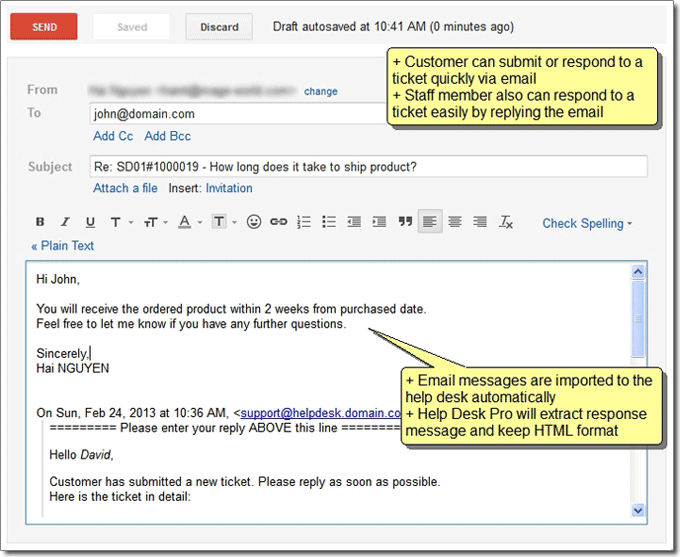
Task: Add a Cc recipient
Action: tap(113, 136)
